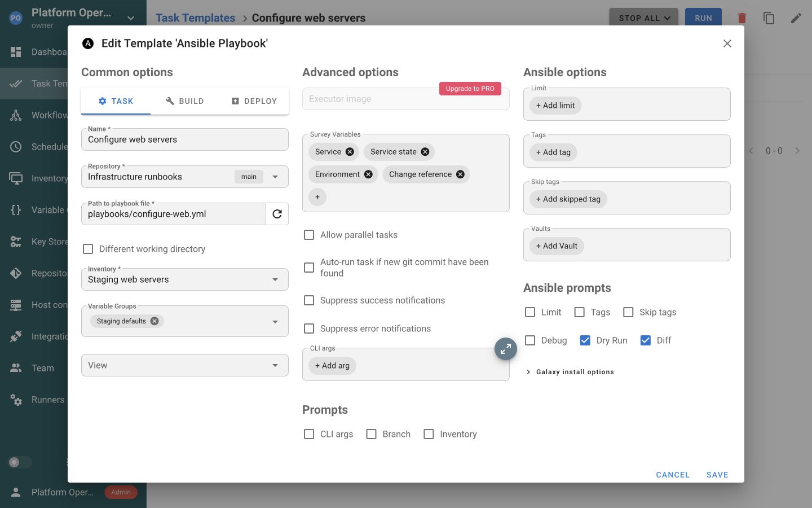Click the Upgrade to PRO badge

470,89
